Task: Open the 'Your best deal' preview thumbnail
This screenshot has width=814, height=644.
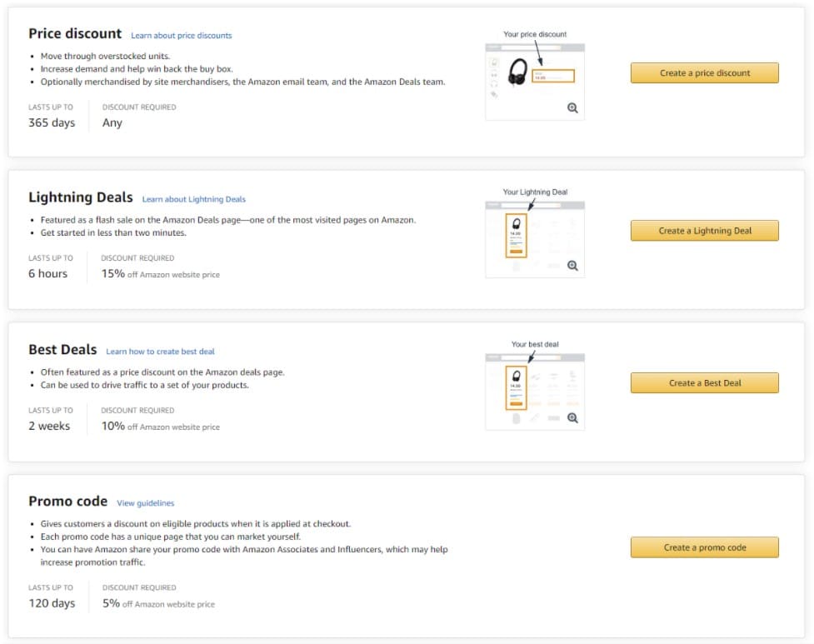Action: [534, 391]
